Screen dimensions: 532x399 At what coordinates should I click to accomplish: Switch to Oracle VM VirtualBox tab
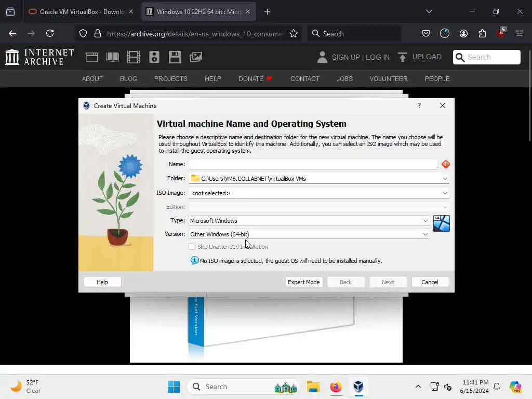tap(81, 11)
